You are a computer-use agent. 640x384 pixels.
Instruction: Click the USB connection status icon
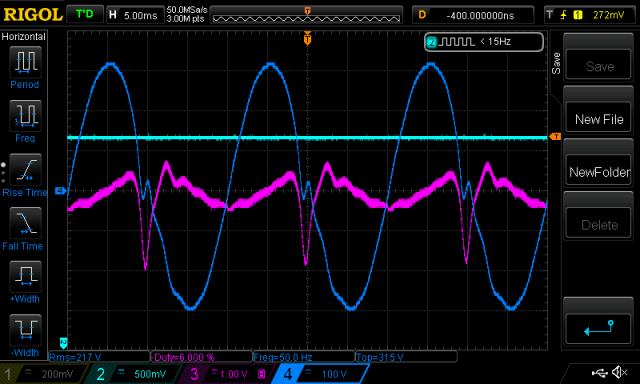coord(600,372)
